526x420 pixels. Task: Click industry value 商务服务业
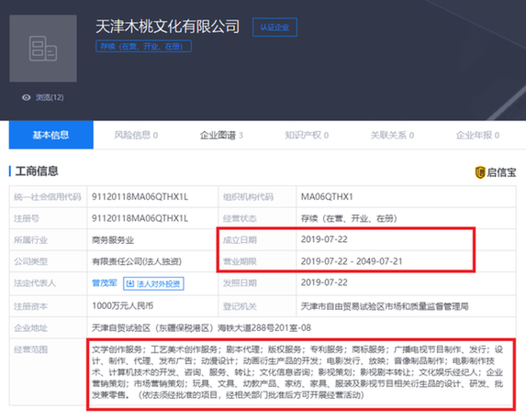[x=113, y=240]
